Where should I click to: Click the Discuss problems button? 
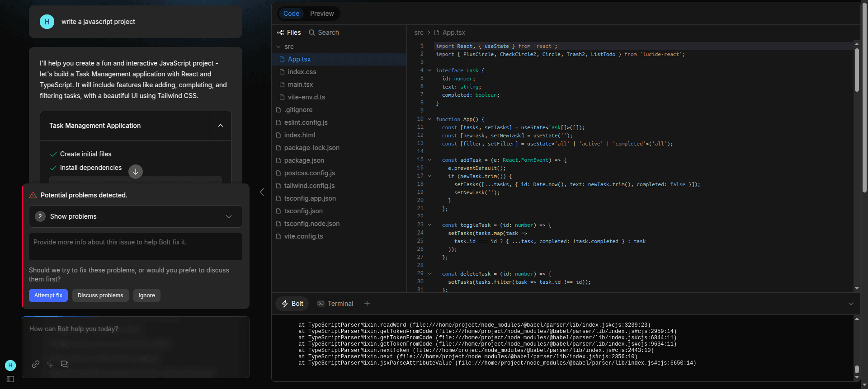pos(100,295)
